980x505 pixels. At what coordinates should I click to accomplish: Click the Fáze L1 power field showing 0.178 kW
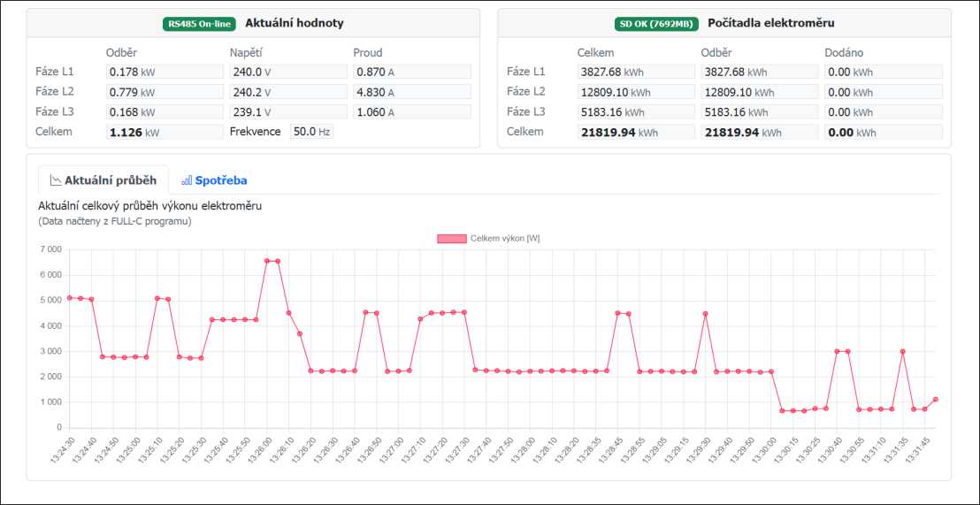pyautogui.click(x=164, y=72)
